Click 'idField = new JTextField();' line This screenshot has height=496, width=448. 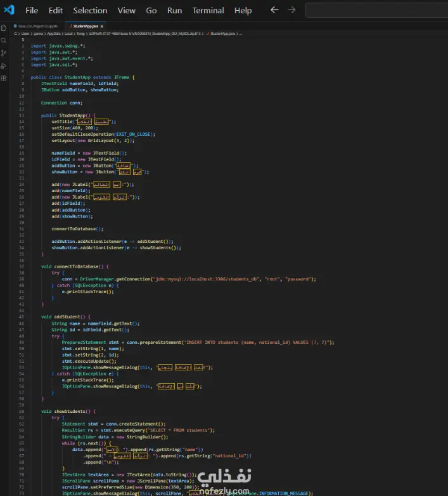[86, 159]
